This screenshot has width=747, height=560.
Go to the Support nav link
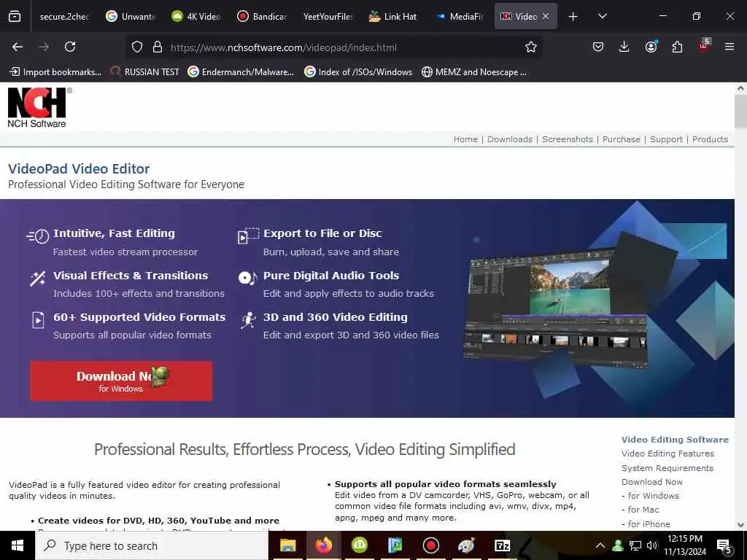pyautogui.click(x=666, y=139)
